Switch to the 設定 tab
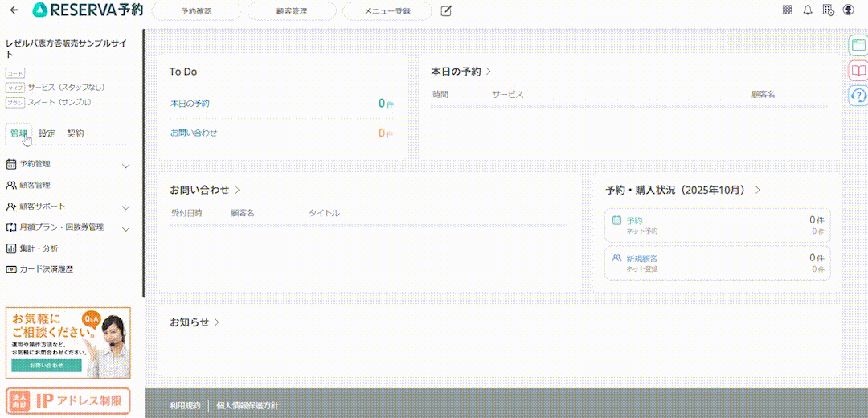868x418 pixels. point(47,133)
